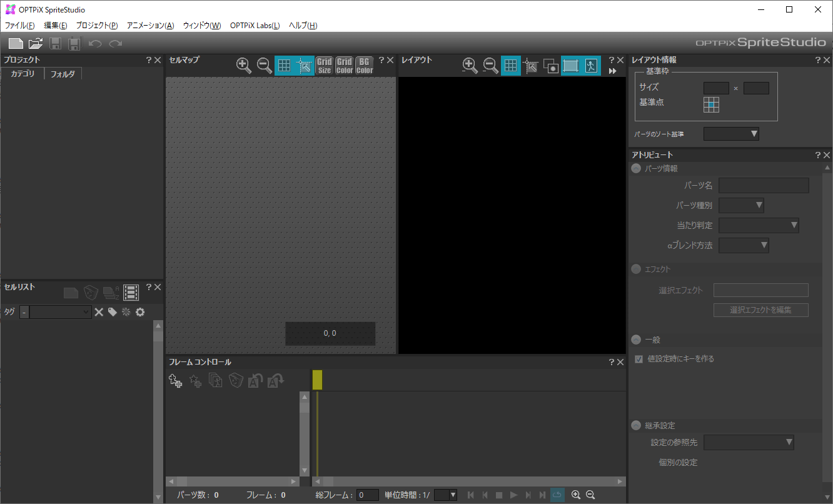Click the yellow timeline frame marker
The width and height of the screenshot is (833, 504).
coord(317,380)
